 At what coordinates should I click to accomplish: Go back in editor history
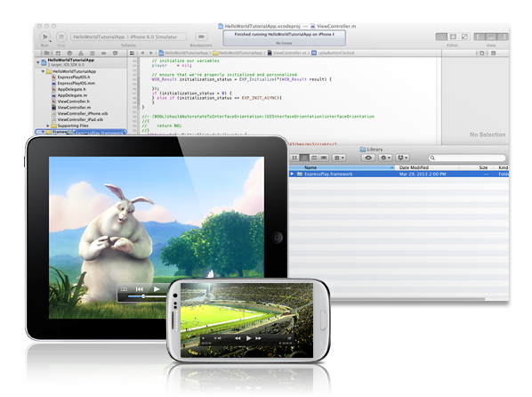(142, 53)
